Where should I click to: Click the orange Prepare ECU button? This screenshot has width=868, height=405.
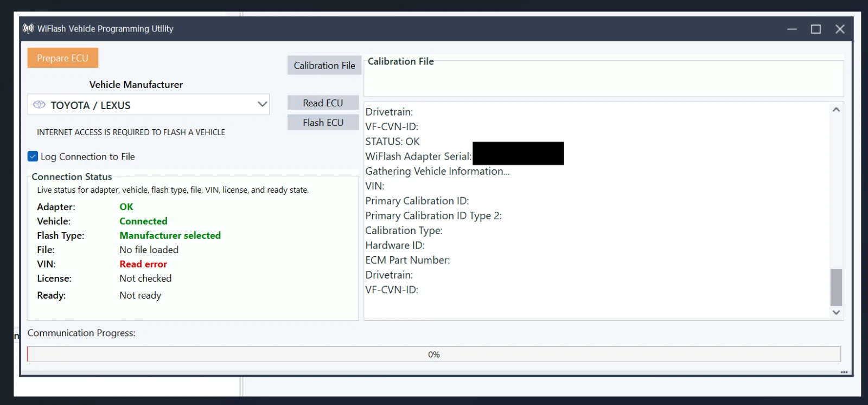(x=63, y=58)
